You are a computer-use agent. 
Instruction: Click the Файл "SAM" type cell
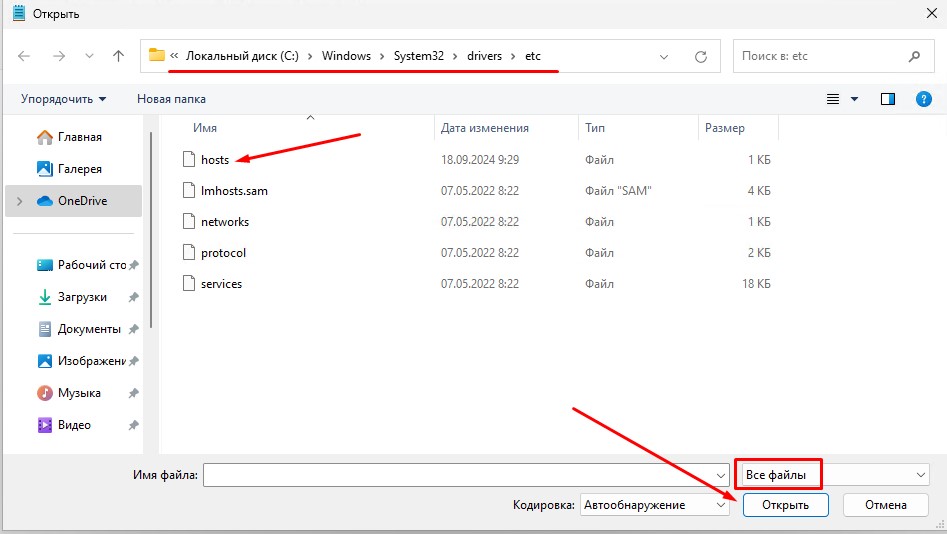(x=618, y=191)
